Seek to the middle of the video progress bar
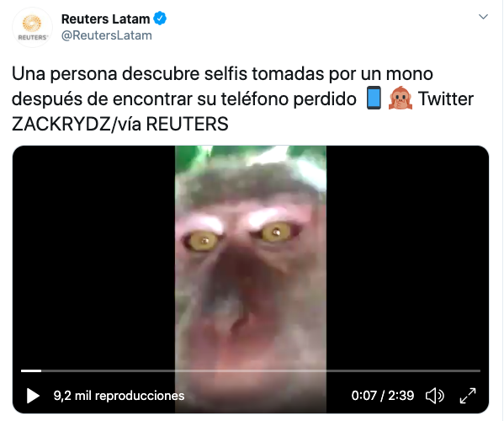The width and height of the screenshot is (504, 421). pos(251,370)
